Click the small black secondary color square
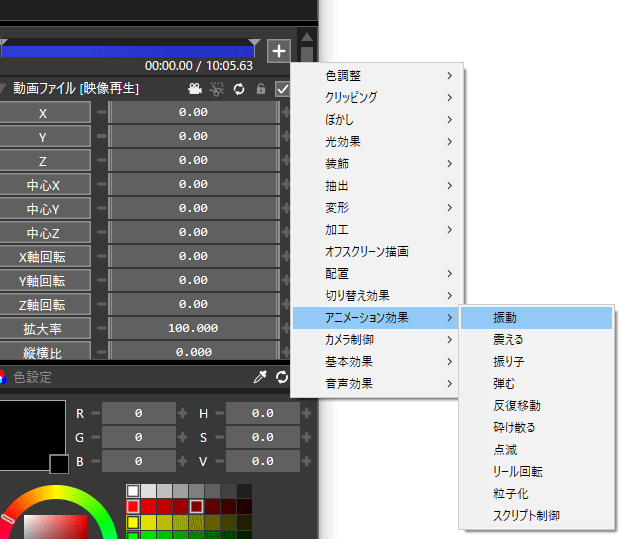Image resolution: width=620 pixels, height=539 pixels. tap(59, 464)
